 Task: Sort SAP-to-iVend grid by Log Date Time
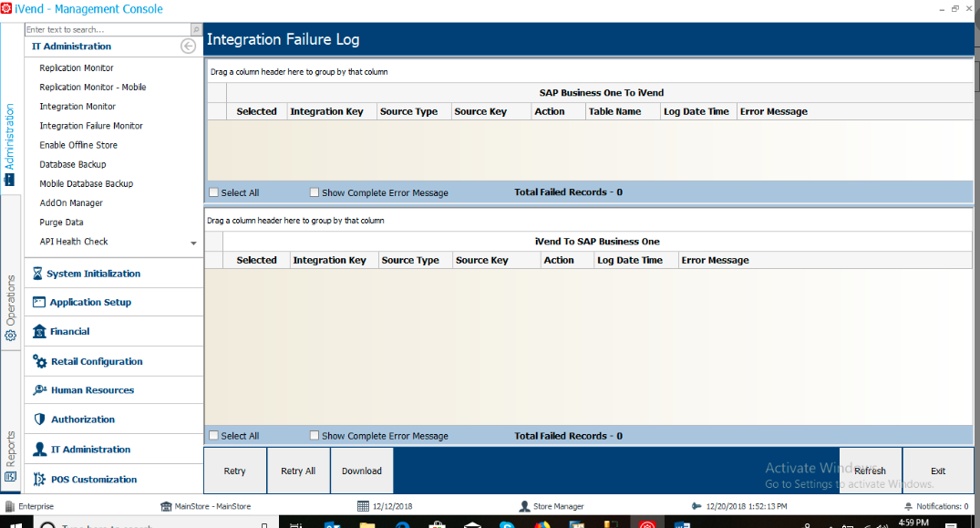[x=698, y=111]
